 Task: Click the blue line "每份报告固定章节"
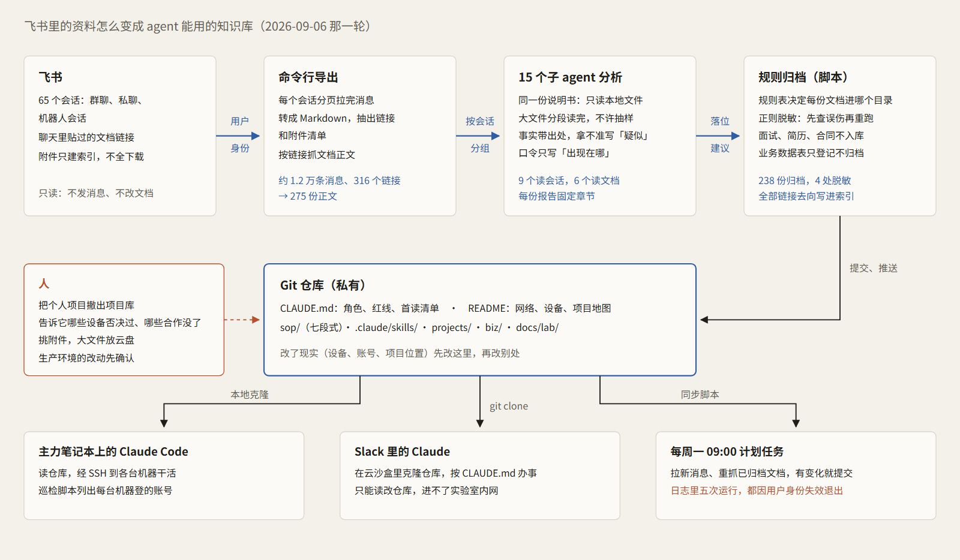click(557, 196)
